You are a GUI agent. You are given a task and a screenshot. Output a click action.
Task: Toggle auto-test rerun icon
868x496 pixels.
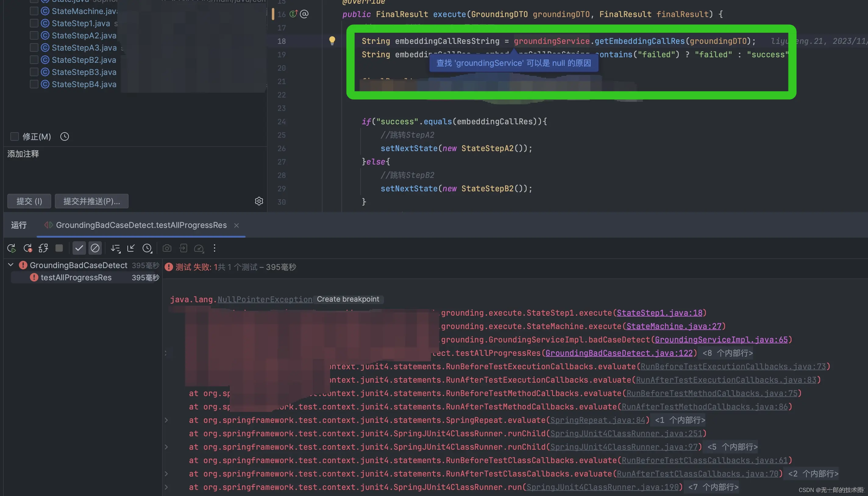tap(43, 248)
